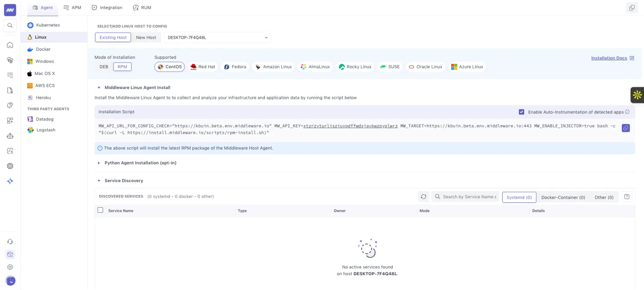Open the headset support icon
This screenshot has width=644, height=290.
pyautogui.click(x=10, y=241)
